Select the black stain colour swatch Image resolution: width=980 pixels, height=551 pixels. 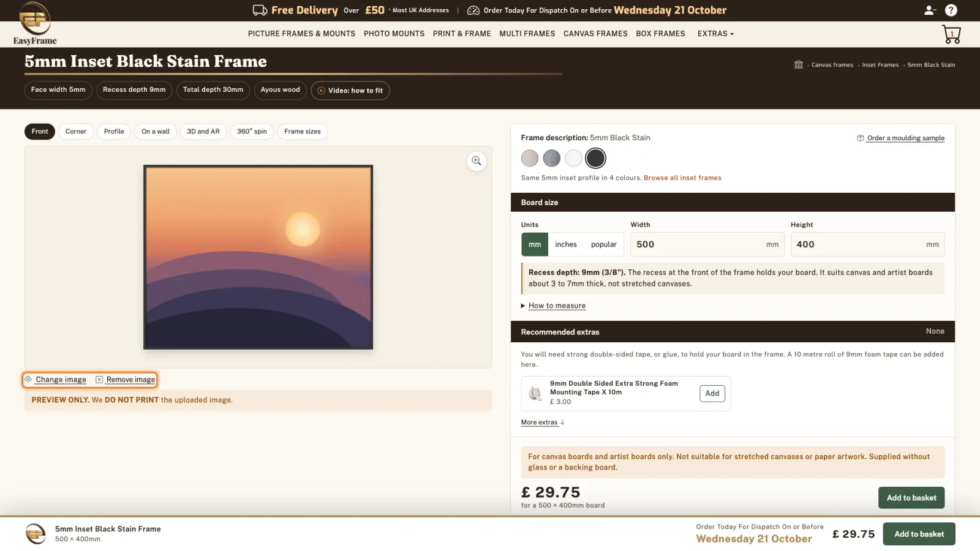click(595, 159)
